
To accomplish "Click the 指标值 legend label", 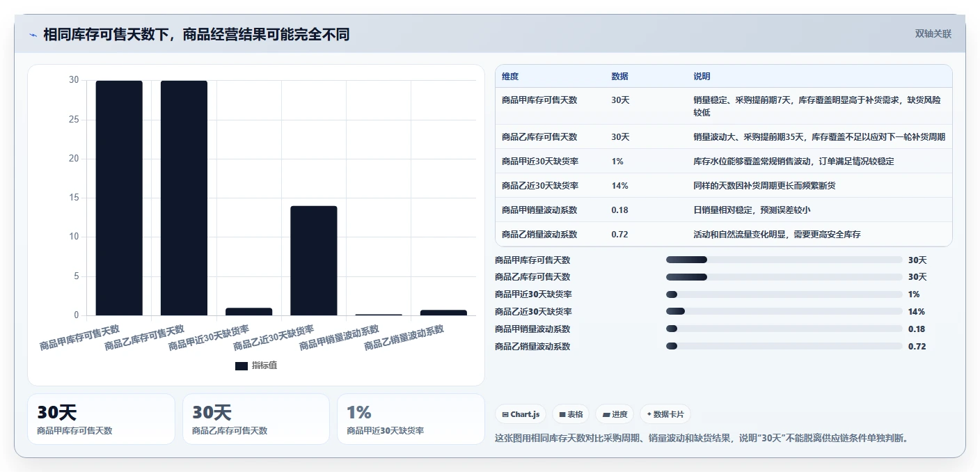I will coord(264,365).
